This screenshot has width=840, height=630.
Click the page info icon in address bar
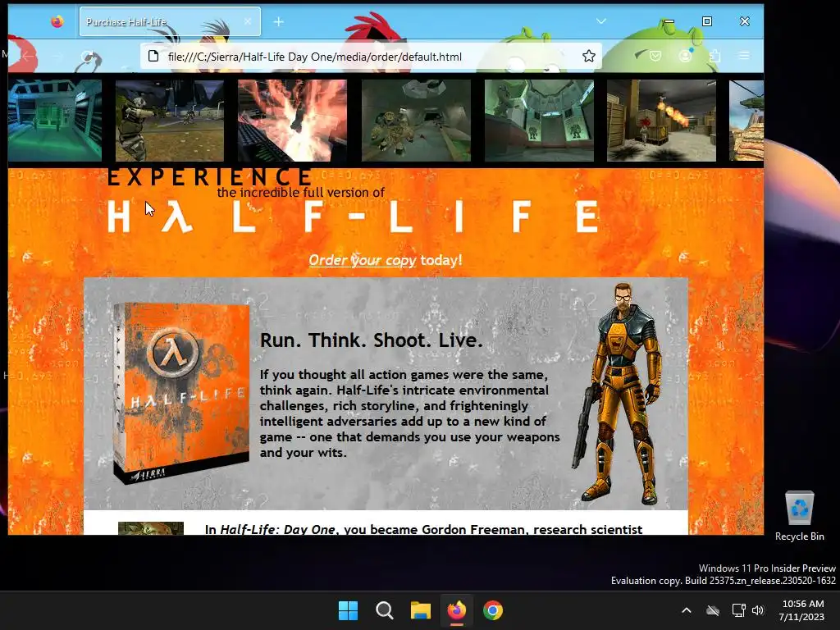pyautogui.click(x=153, y=57)
